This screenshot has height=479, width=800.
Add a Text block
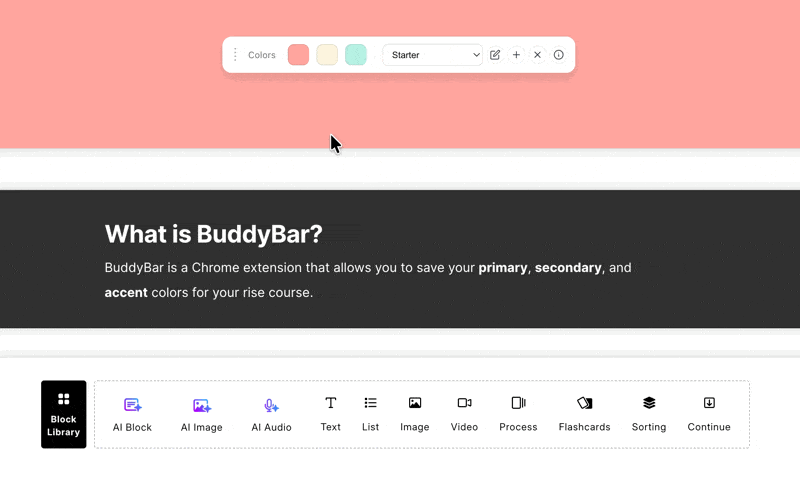click(331, 415)
